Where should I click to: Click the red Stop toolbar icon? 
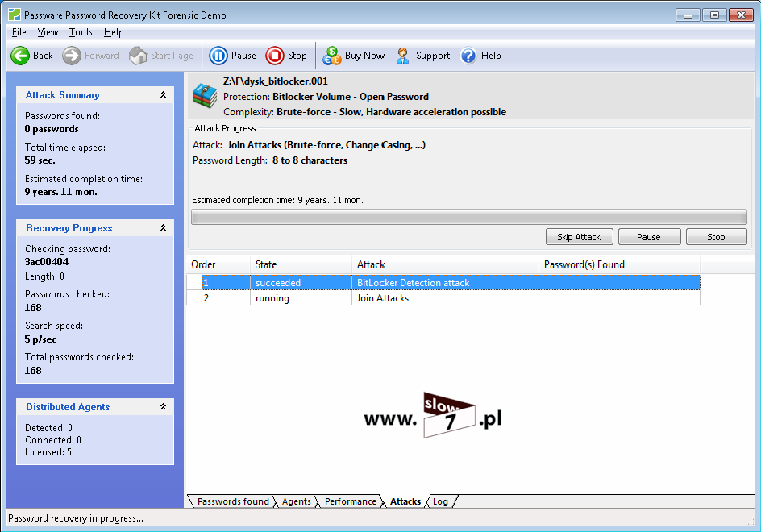point(275,56)
